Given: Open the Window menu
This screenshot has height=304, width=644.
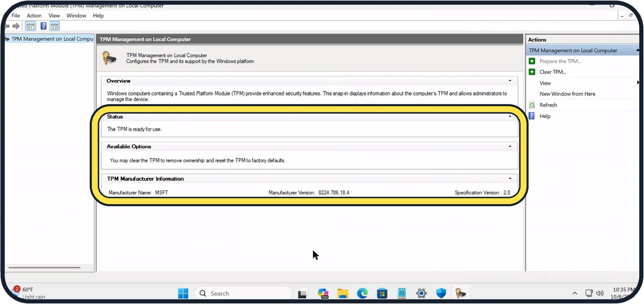Looking at the screenshot, I should pyautogui.click(x=76, y=16).
